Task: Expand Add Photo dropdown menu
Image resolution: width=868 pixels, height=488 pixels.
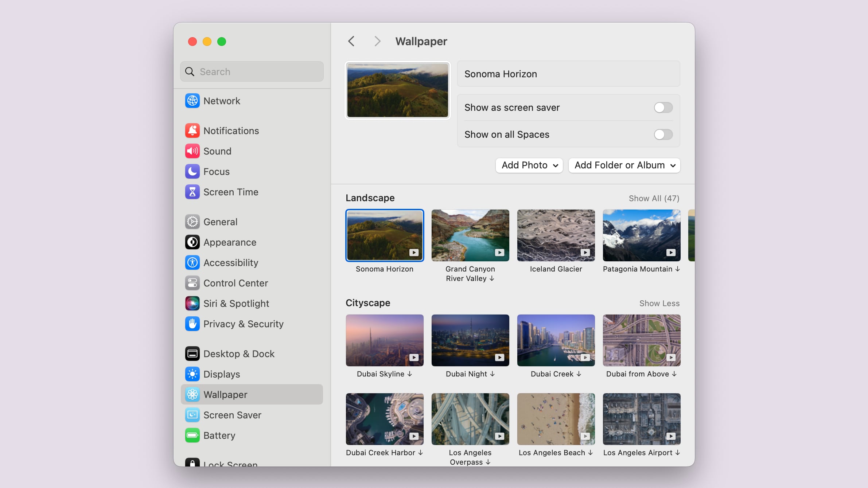Action: [x=528, y=166]
